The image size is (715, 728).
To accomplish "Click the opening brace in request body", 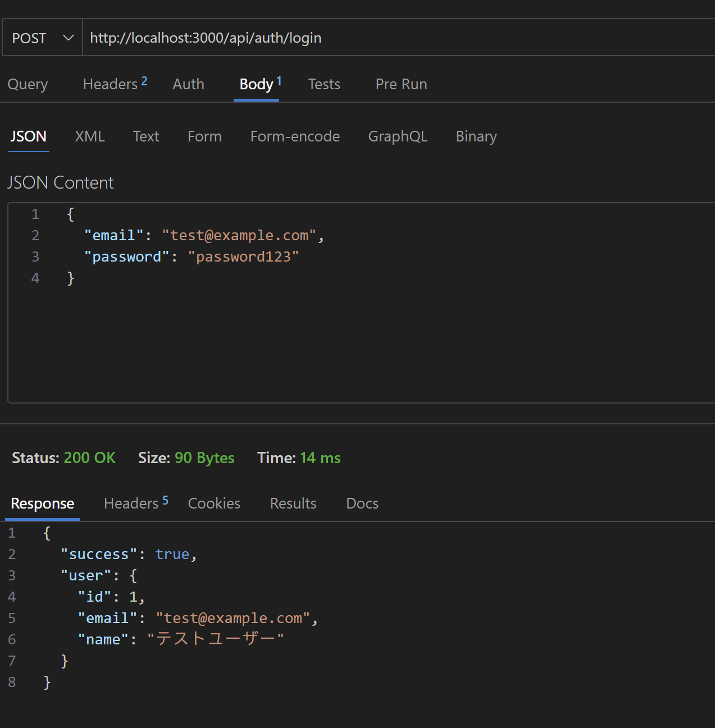I will pos(70,214).
